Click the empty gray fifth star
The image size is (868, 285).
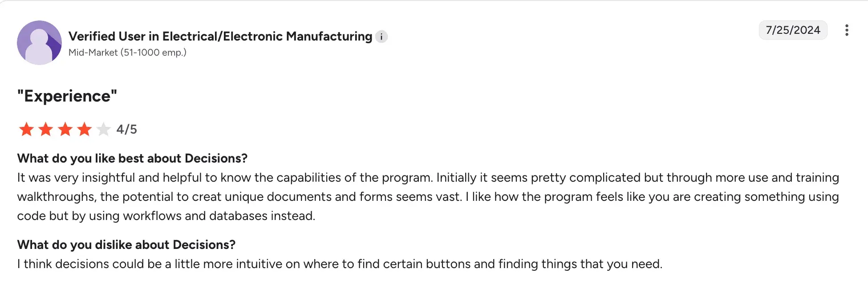tap(103, 129)
